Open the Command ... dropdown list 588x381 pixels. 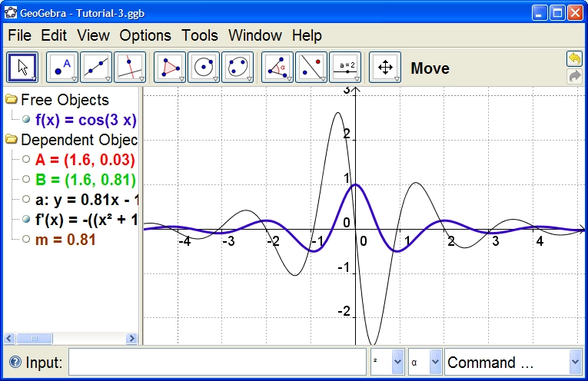[575, 362]
